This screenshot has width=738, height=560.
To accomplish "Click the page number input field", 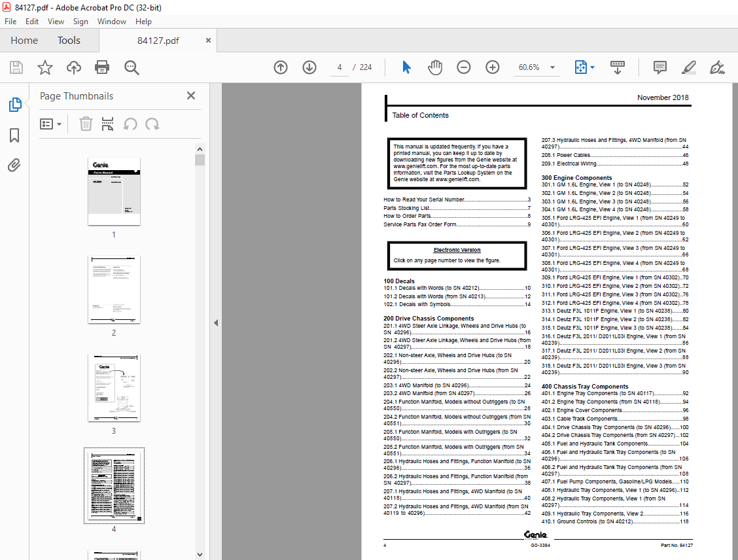I will 340,68.
